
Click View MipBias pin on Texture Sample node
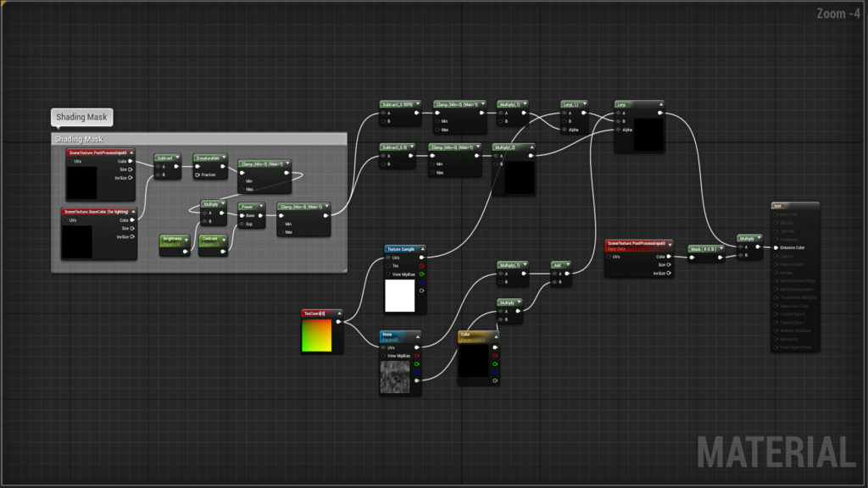(388, 274)
